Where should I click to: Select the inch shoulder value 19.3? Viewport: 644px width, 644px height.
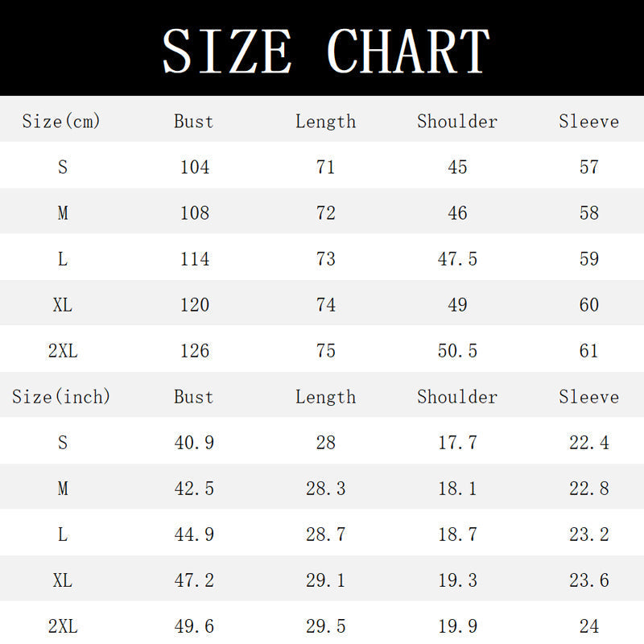click(457, 580)
